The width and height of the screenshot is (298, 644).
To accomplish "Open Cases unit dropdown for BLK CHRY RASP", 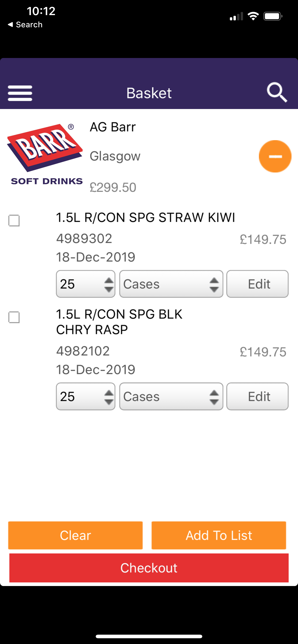I will [171, 396].
